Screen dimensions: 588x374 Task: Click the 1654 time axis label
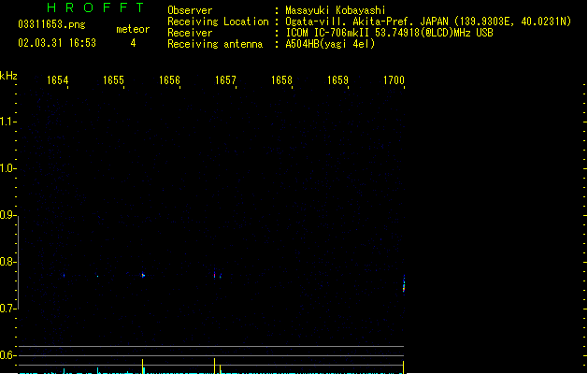click(57, 80)
